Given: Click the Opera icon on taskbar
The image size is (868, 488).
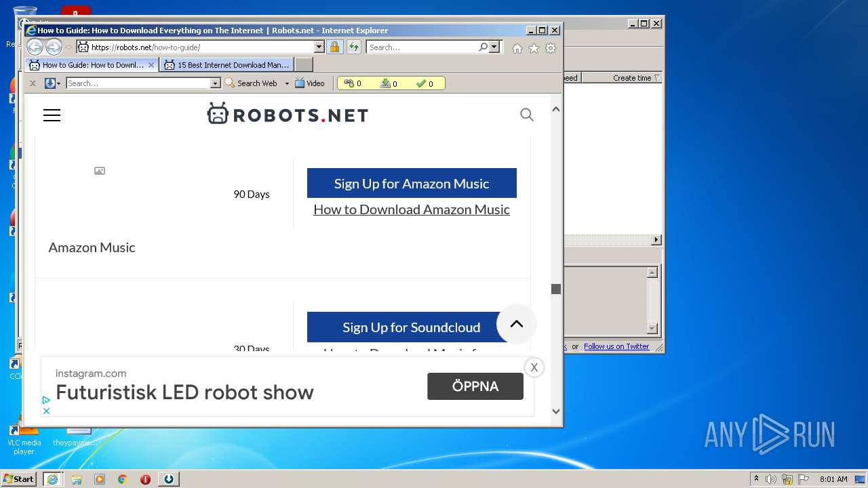Looking at the screenshot, I should tap(145, 479).
